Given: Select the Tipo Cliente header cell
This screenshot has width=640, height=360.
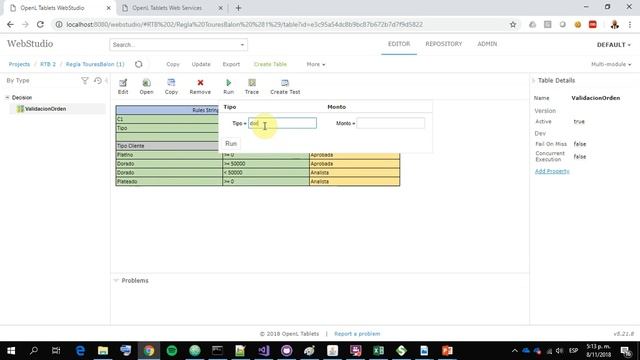Looking at the screenshot, I should [x=167, y=146].
